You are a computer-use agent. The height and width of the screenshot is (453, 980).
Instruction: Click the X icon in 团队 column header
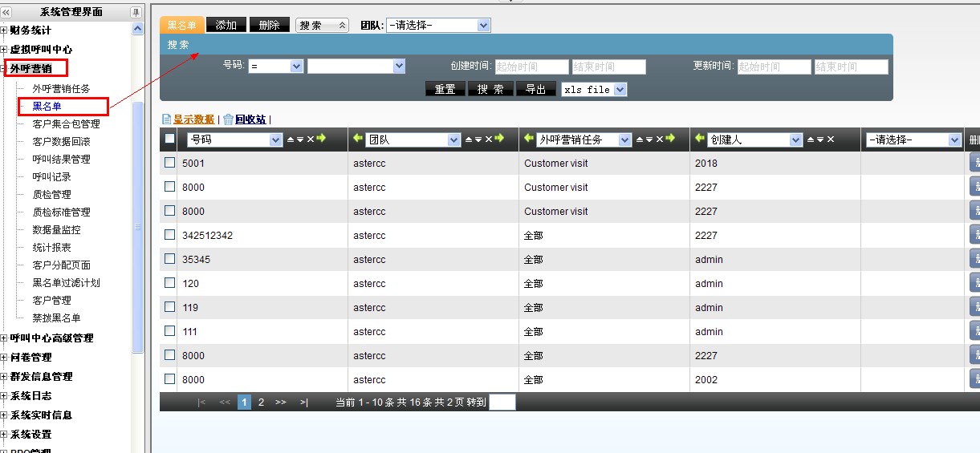tap(488, 140)
